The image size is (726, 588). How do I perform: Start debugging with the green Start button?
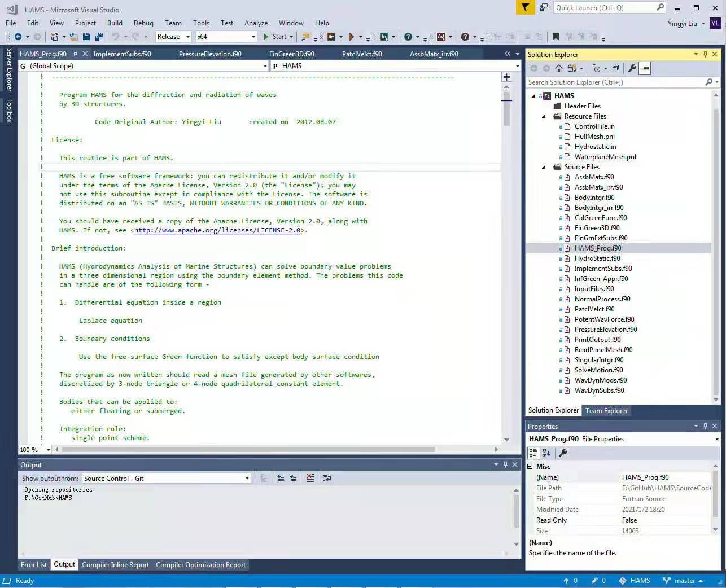[x=275, y=37]
